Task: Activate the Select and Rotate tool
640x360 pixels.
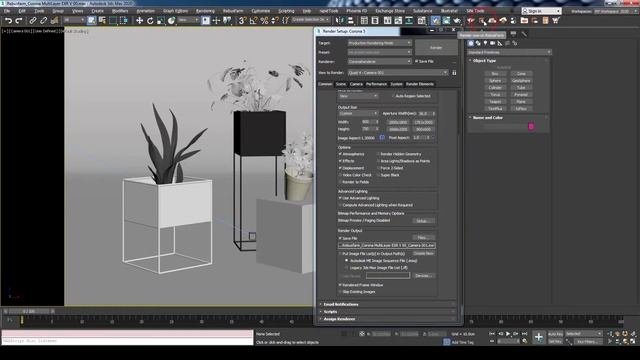Action: coord(150,20)
